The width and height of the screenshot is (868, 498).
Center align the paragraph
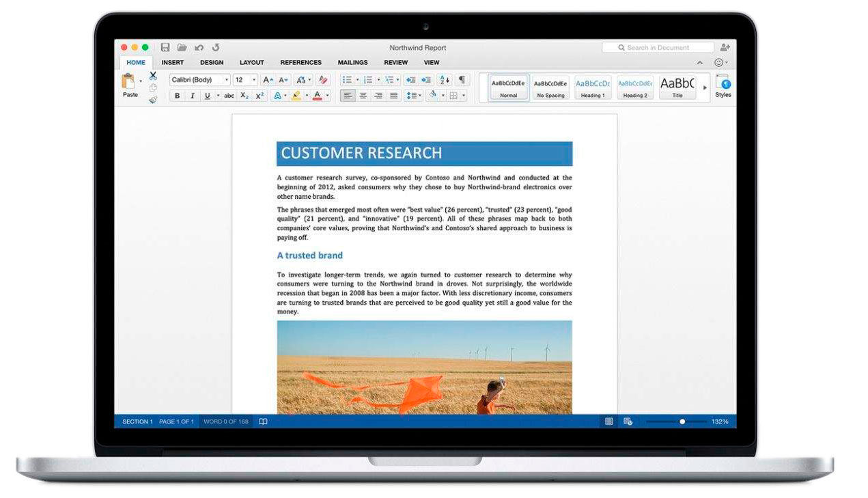tap(363, 96)
